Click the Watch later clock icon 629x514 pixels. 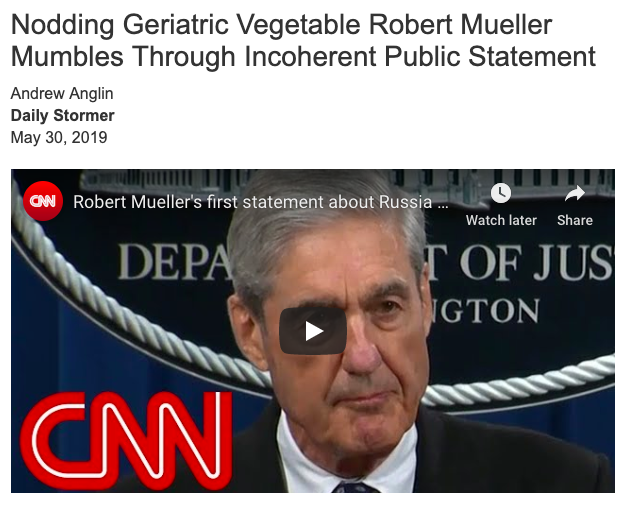click(x=501, y=193)
